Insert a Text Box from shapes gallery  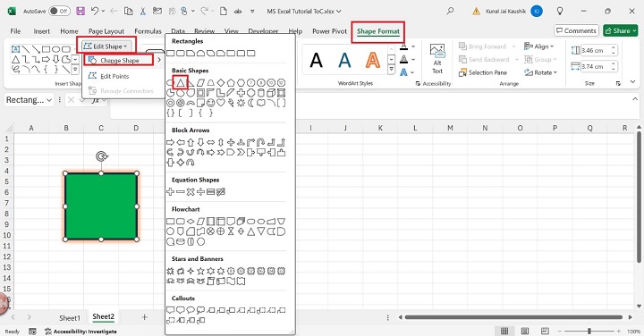pos(15,49)
